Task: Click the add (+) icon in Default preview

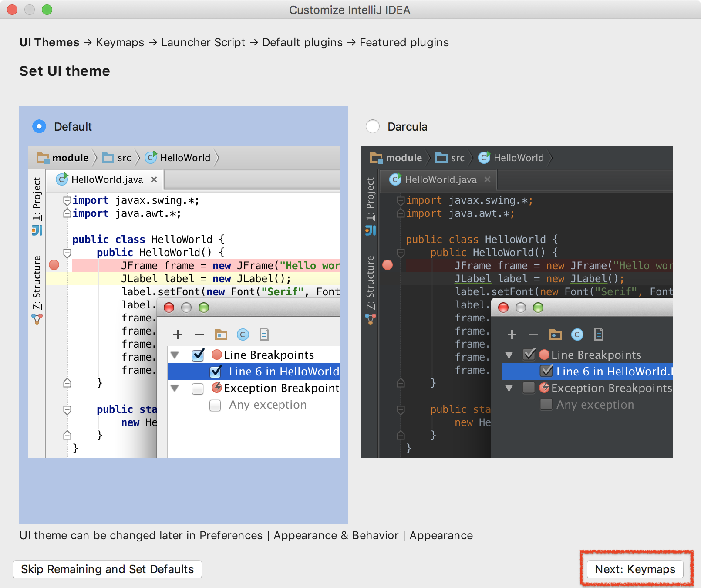Action: pyautogui.click(x=178, y=335)
